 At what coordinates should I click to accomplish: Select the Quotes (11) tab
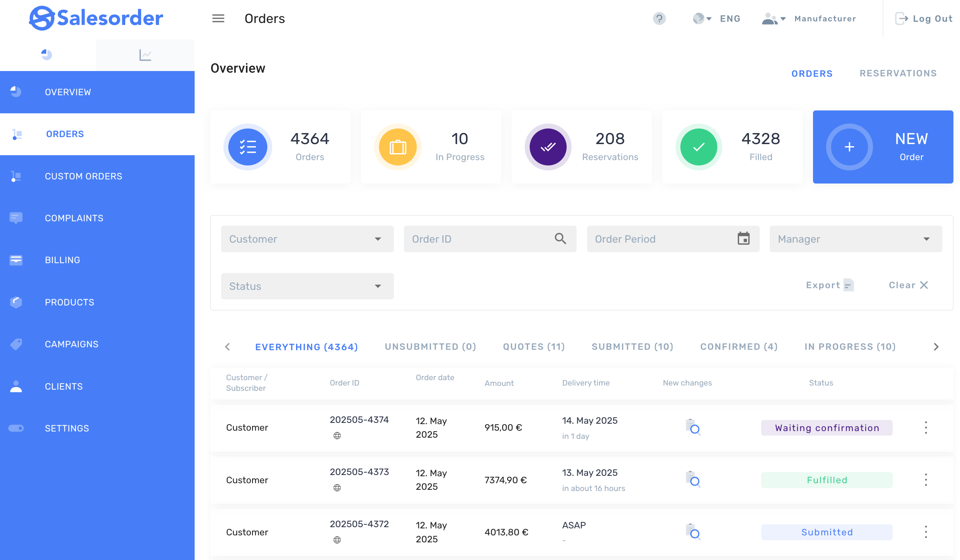[x=534, y=347]
